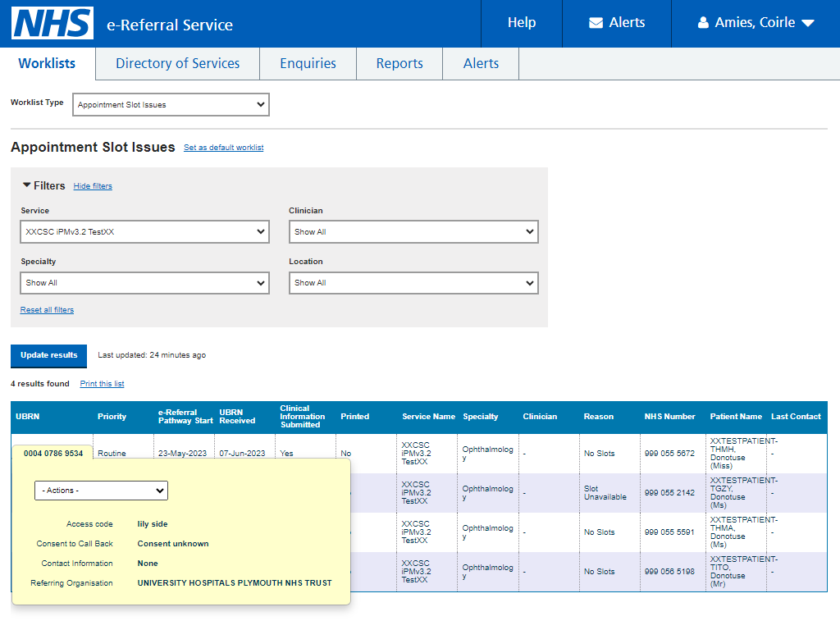The height and width of the screenshot is (630, 840).
Task: Open the Actions dropdown in popup
Action: coord(101,491)
